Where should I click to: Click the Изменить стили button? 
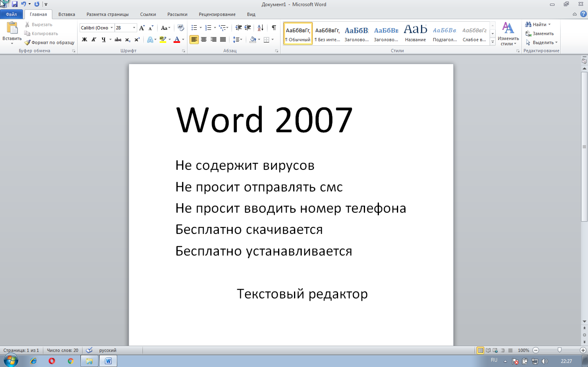(x=508, y=33)
